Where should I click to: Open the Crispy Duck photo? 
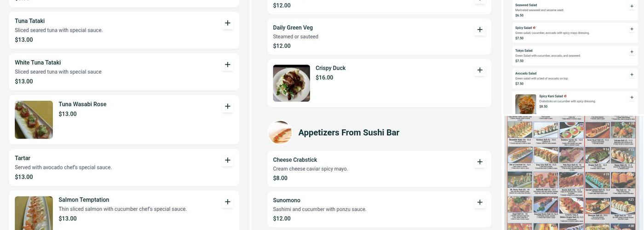point(291,83)
